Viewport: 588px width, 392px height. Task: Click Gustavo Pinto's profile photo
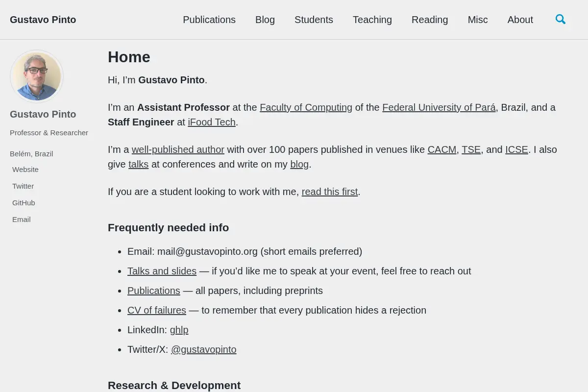(37, 76)
